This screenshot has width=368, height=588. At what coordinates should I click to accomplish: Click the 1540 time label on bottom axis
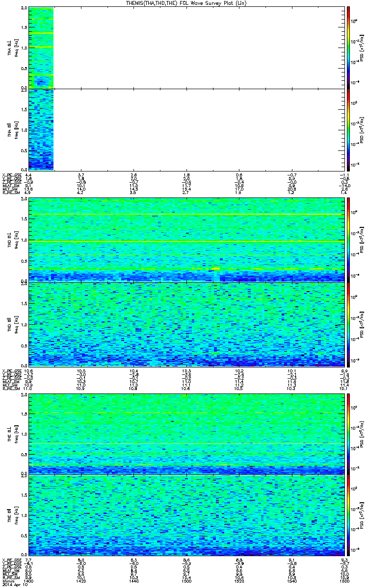tap(291, 581)
